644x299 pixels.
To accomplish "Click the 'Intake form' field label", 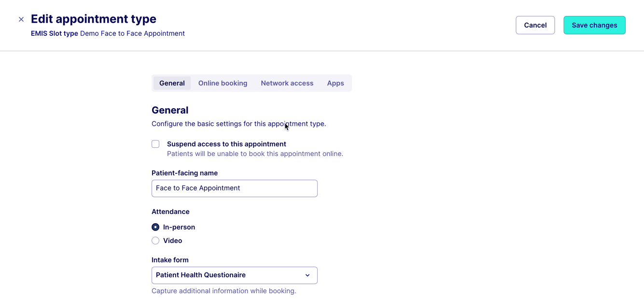I will pos(170,260).
